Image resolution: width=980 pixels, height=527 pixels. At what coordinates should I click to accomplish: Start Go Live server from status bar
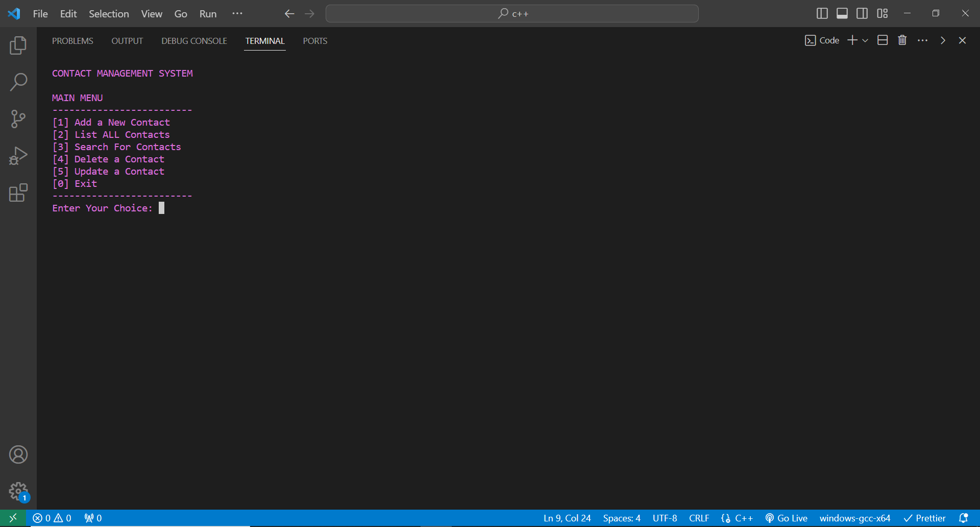pyautogui.click(x=787, y=518)
